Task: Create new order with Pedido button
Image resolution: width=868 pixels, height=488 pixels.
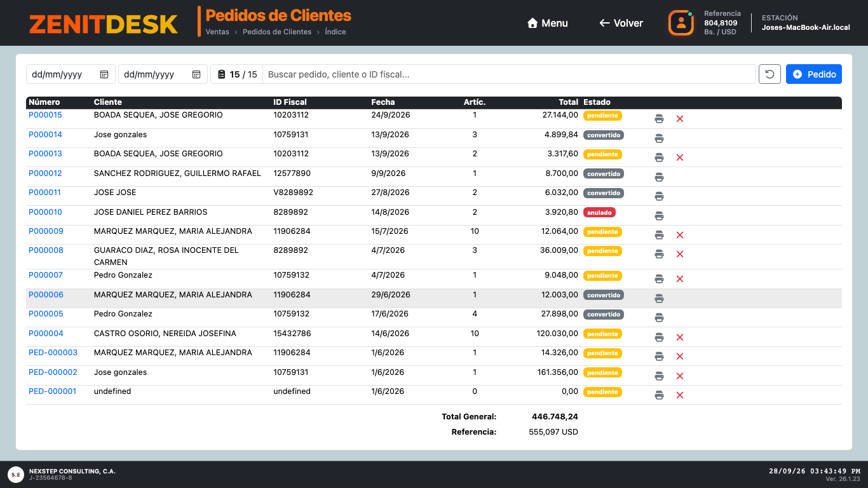Action: pyautogui.click(x=814, y=74)
